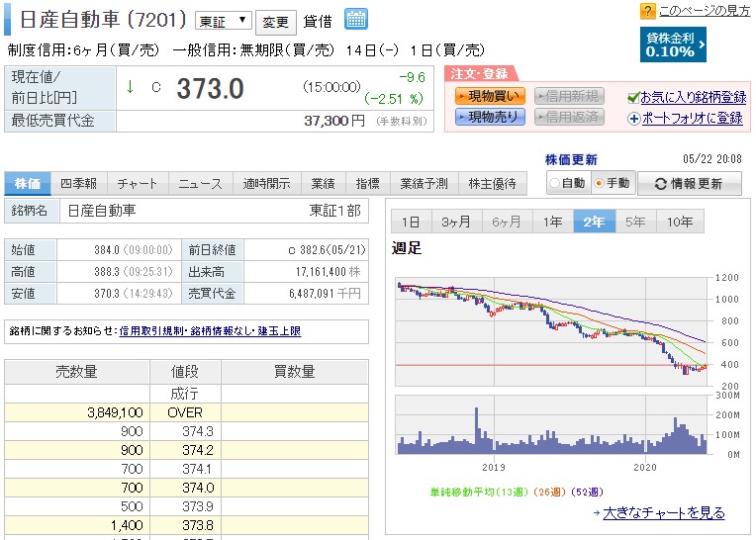Click the 374.0 price row
The height and width of the screenshot is (540, 756).
(x=186, y=488)
